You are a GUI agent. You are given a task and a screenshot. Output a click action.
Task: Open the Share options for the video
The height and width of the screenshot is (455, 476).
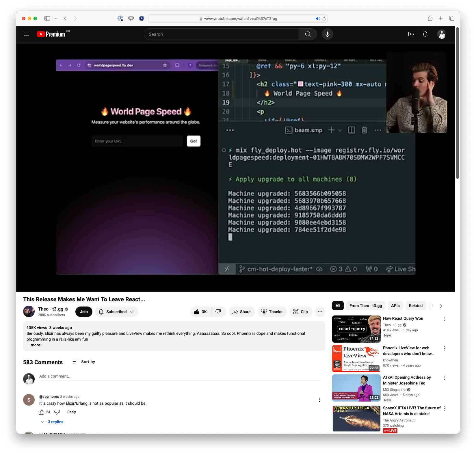[242, 312]
